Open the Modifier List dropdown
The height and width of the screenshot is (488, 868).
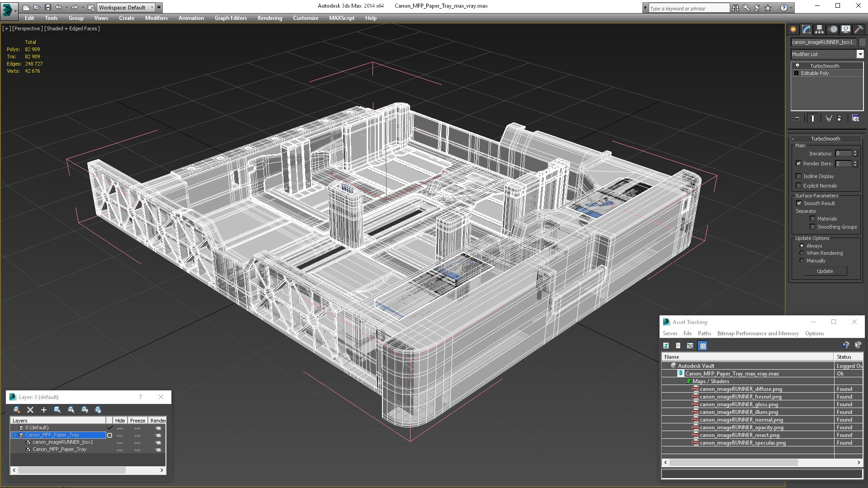tap(860, 54)
